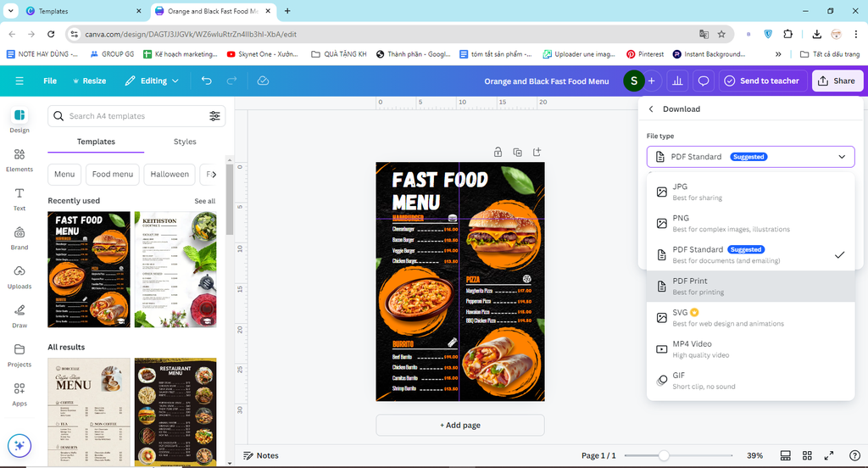Bookmark this page with star icon
This screenshot has height=468, width=868.
721,34
